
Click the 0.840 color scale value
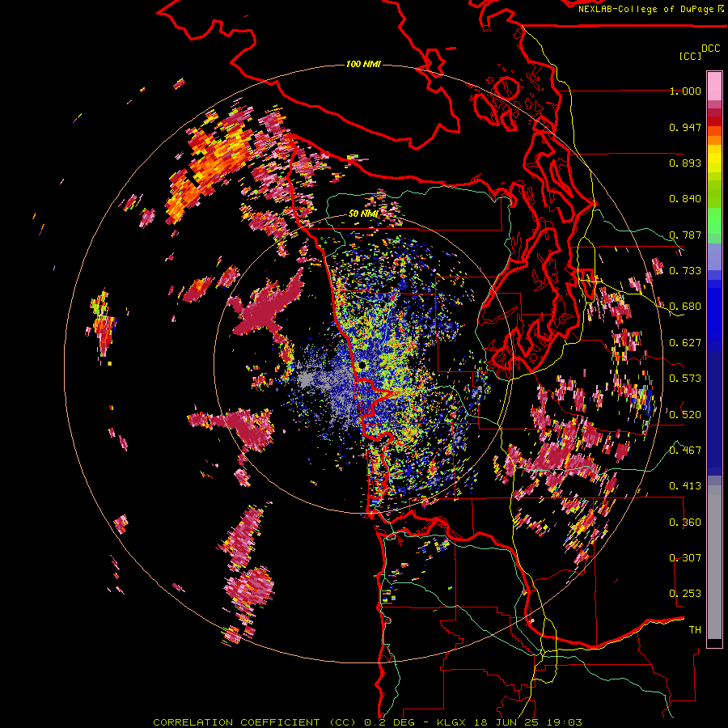click(685, 199)
